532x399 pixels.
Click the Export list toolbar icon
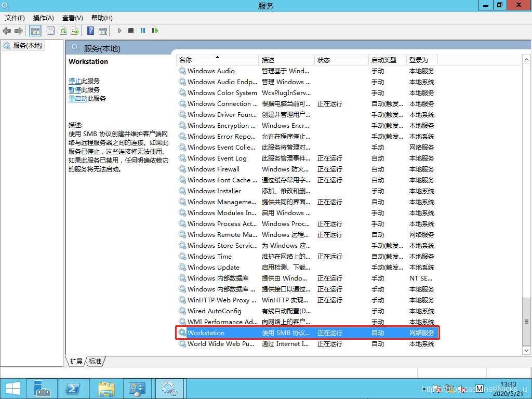click(75, 31)
